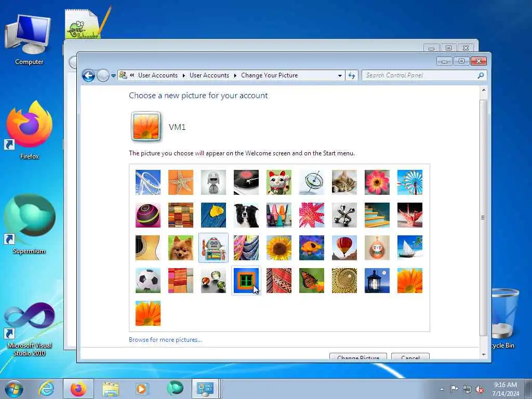
Task: Click the muted volume tray icon
Action: click(x=480, y=390)
